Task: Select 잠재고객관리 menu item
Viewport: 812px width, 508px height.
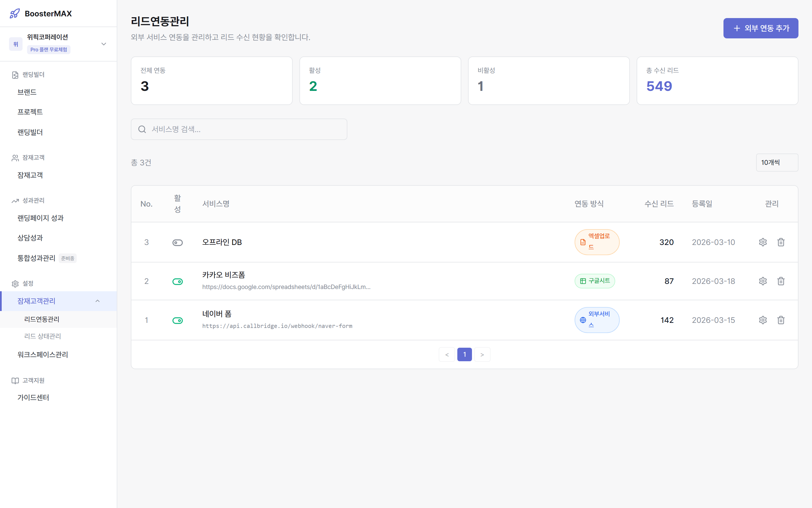Action: tap(58, 301)
